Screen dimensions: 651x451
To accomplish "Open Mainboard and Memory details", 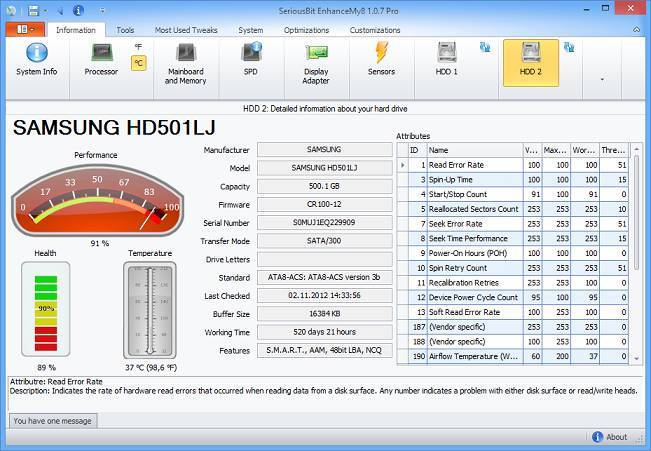I will click(x=186, y=63).
